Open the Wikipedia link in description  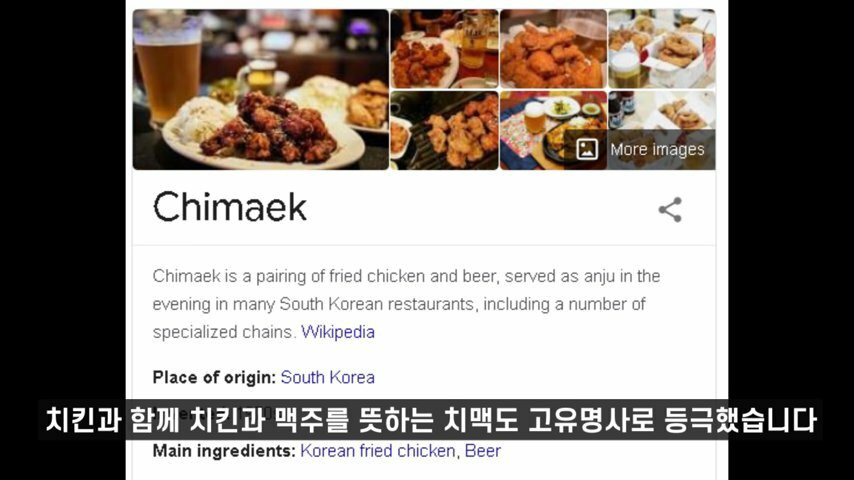pyautogui.click(x=338, y=332)
